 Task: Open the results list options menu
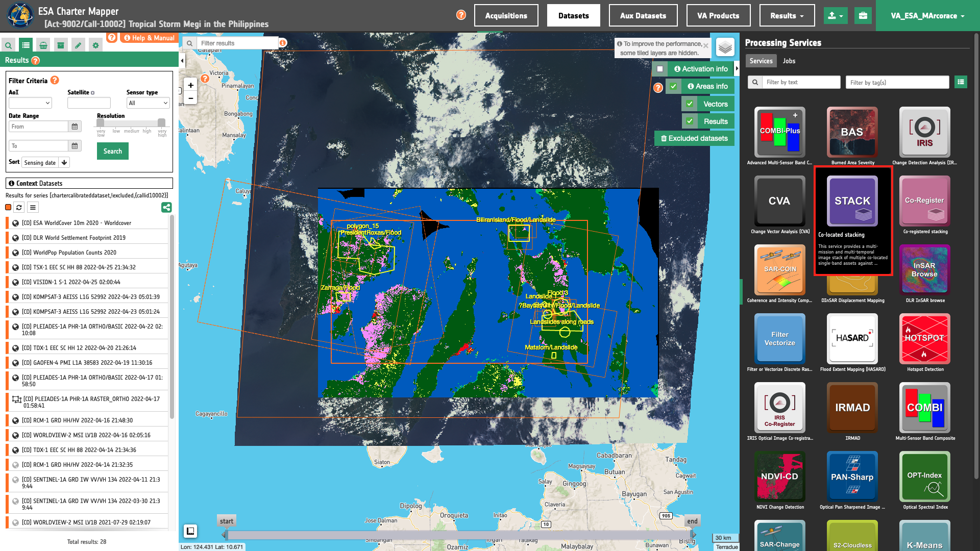pyautogui.click(x=33, y=207)
